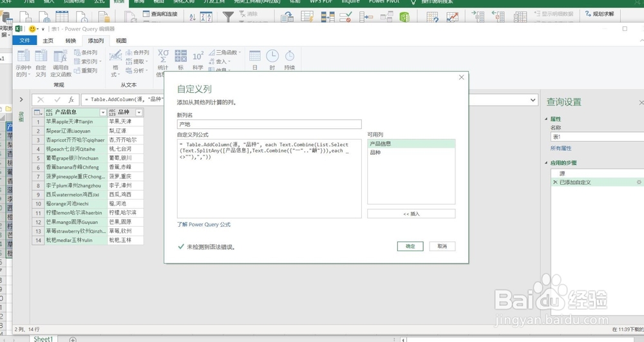Open the 产品信息 column filter dropdown
This screenshot has width=644, height=342.
click(103, 113)
